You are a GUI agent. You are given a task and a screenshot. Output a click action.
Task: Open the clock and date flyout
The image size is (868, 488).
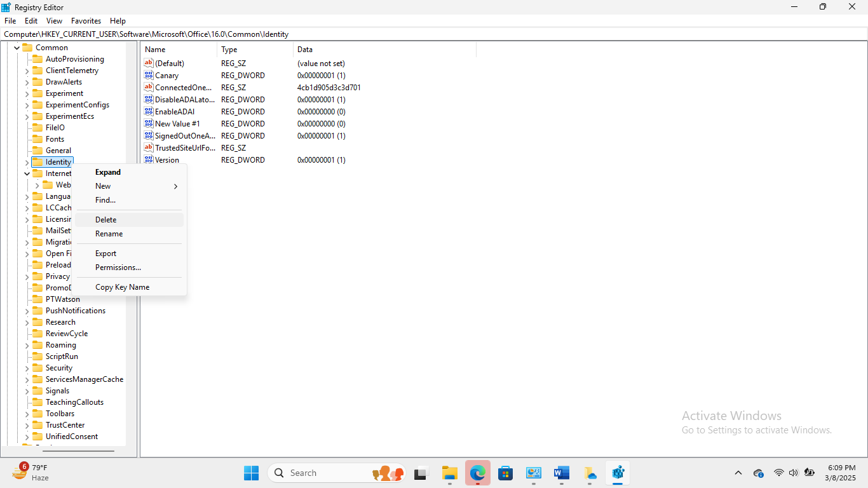pos(841,473)
